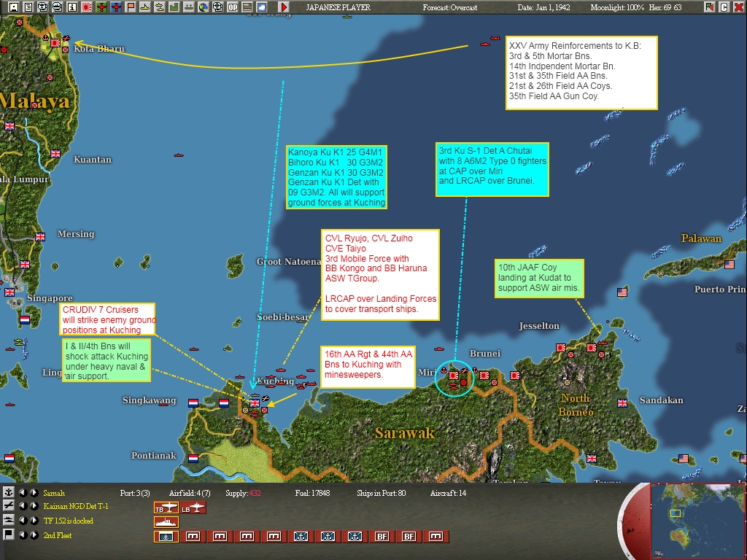Show next task force after TF 152
Viewport: 747px width, 560px height.
click(34, 521)
